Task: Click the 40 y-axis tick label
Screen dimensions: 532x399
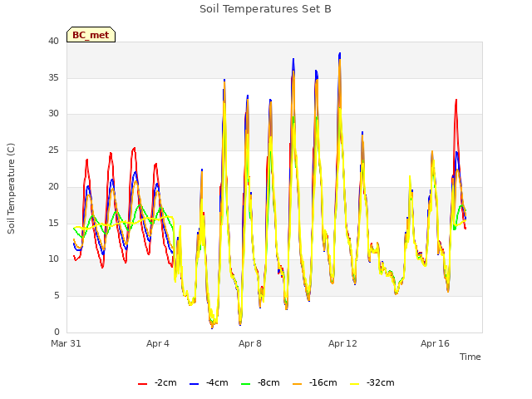Action: pos(53,41)
